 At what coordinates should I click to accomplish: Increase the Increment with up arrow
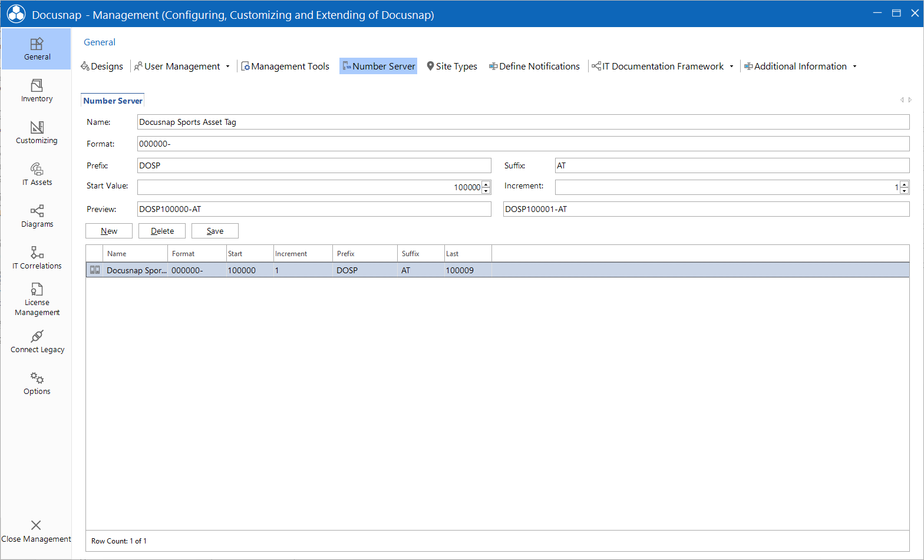(x=905, y=184)
